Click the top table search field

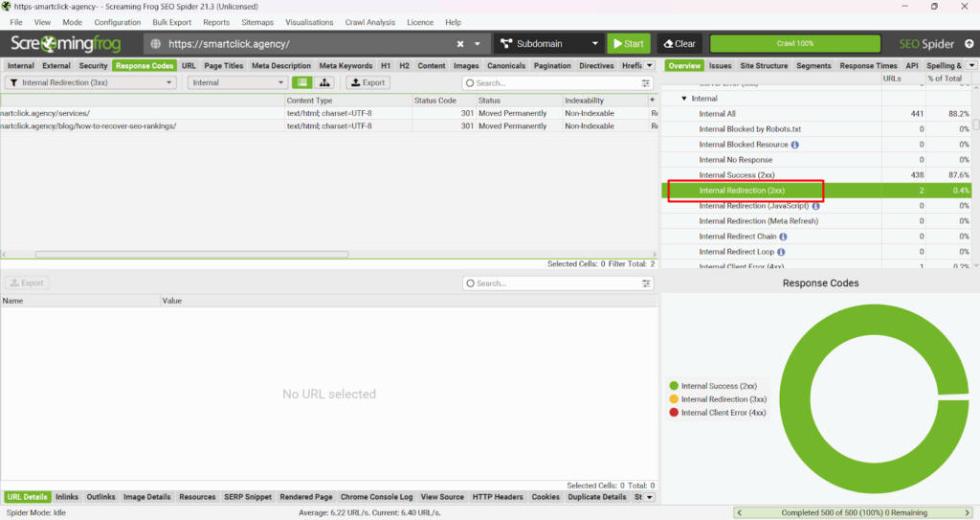pyautogui.click(x=552, y=83)
